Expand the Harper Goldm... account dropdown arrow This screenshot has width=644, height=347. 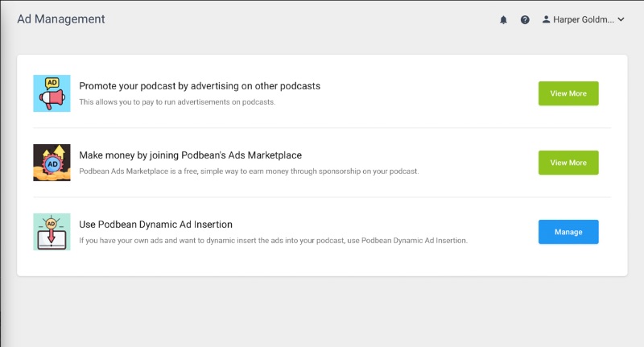[621, 19]
